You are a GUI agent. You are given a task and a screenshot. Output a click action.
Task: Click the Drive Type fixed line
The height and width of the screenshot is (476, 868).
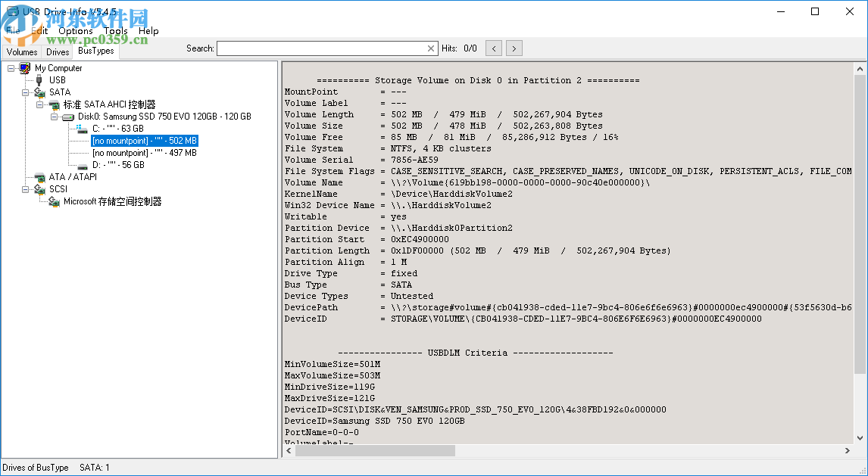tap(351, 274)
